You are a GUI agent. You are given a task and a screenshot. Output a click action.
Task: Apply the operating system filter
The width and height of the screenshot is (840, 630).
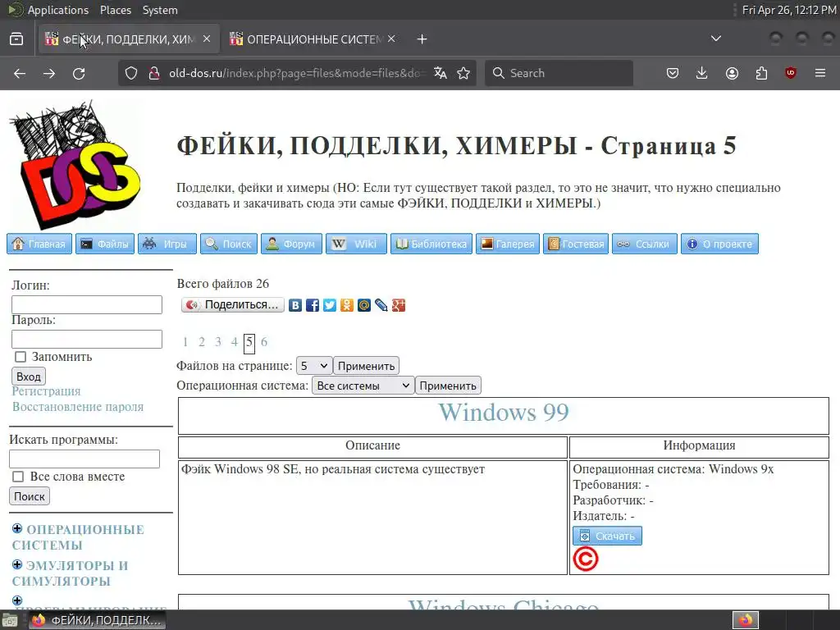[448, 386]
